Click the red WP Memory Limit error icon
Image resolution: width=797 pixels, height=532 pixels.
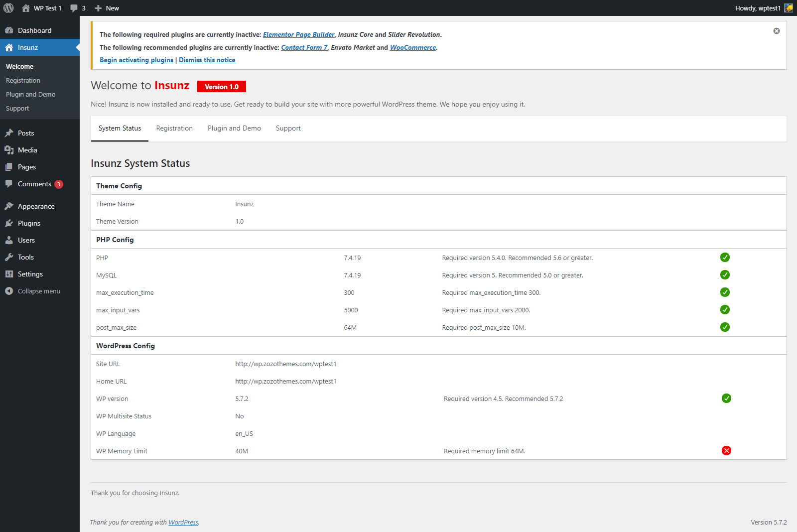(x=726, y=451)
